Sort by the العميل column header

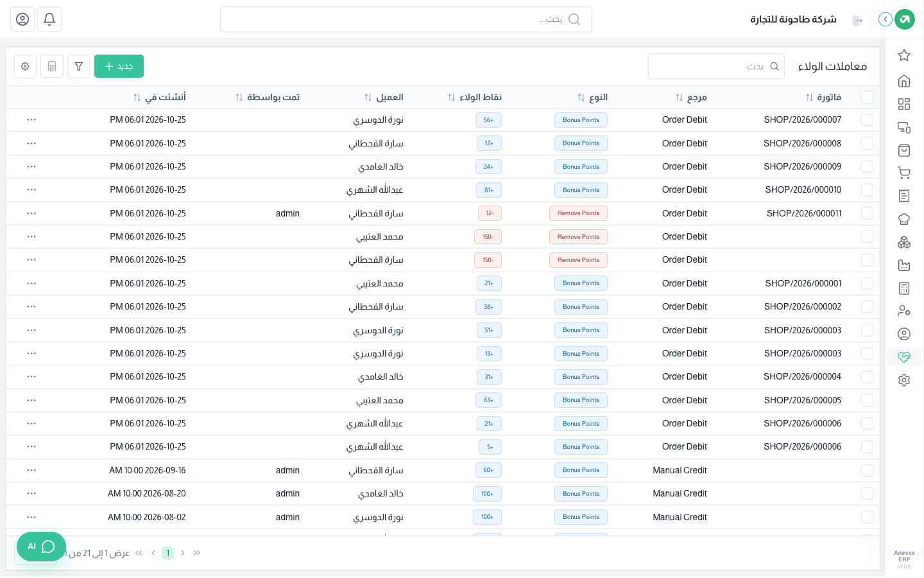pos(384,98)
